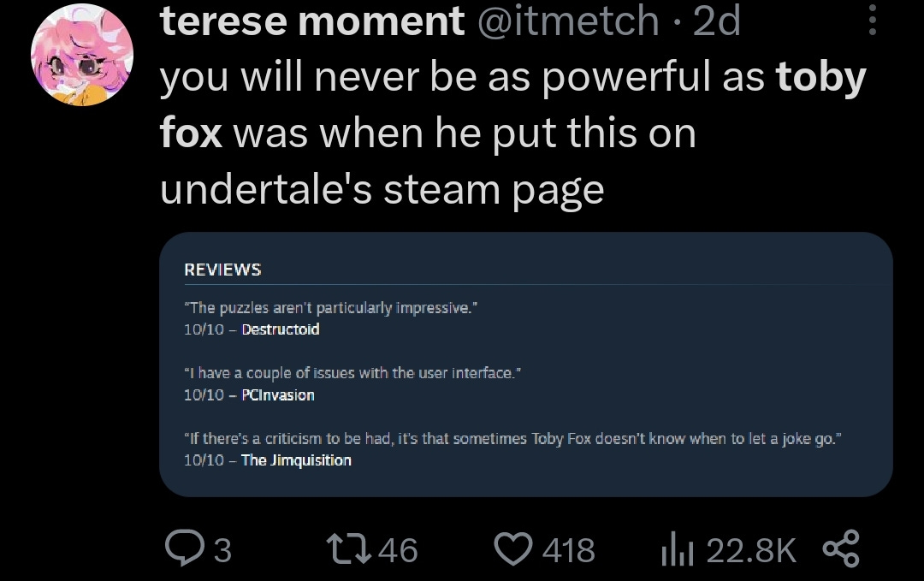Share the tweet using share icon
This screenshot has height=581, width=924.
click(841, 548)
